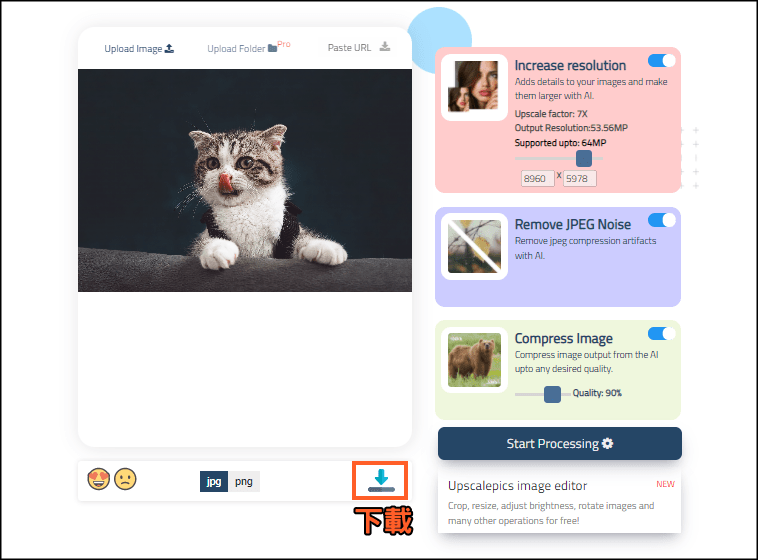Click the upscale factor slider handle

(x=583, y=158)
